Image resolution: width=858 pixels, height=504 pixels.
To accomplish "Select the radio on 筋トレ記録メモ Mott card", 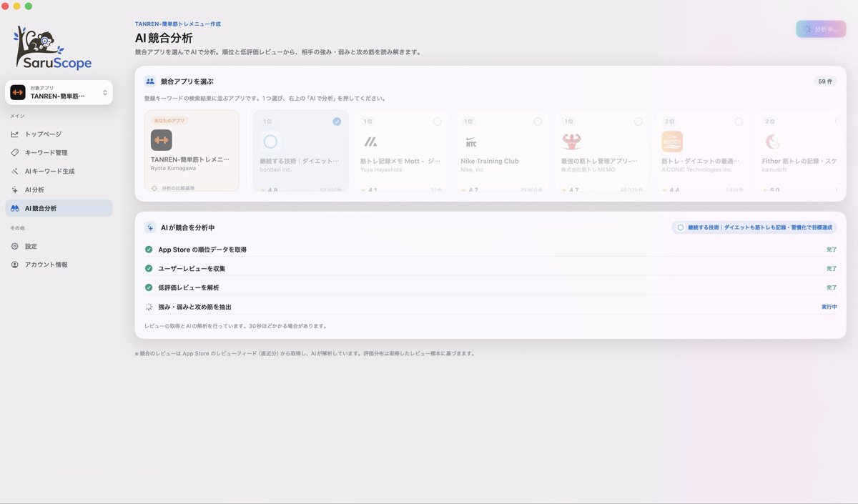I will click(x=437, y=122).
